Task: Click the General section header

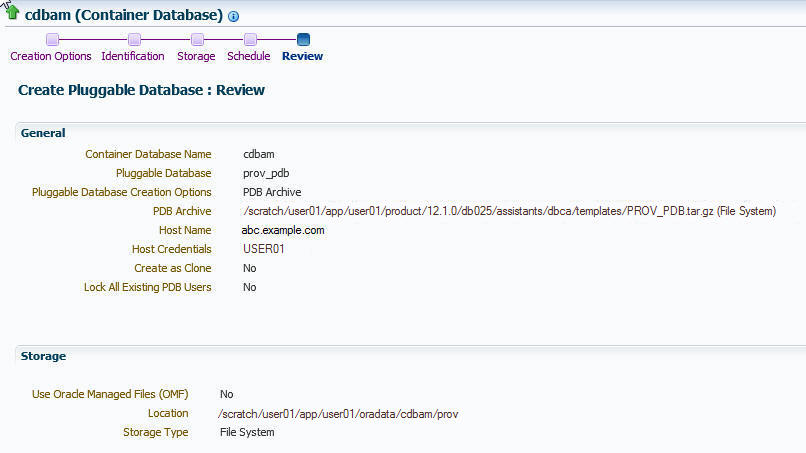Action: (43, 133)
